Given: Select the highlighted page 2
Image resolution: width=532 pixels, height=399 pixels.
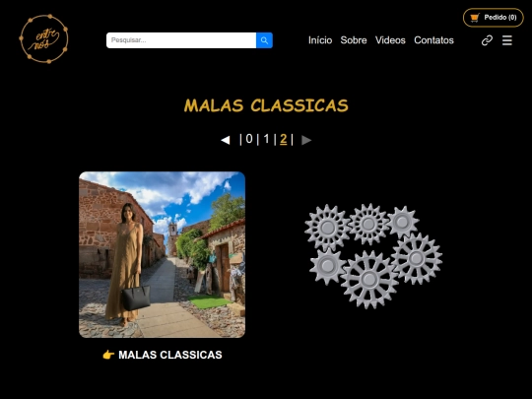Looking at the screenshot, I should (x=284, y=139).
